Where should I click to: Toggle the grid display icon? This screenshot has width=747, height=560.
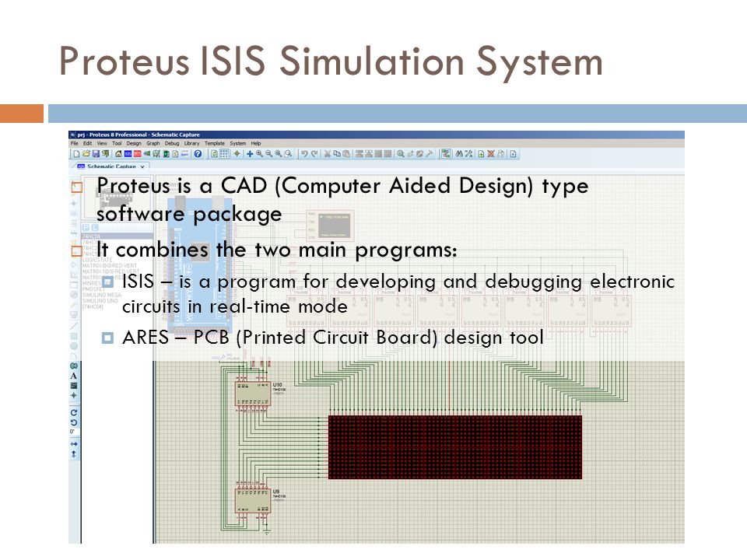[224, 154]
